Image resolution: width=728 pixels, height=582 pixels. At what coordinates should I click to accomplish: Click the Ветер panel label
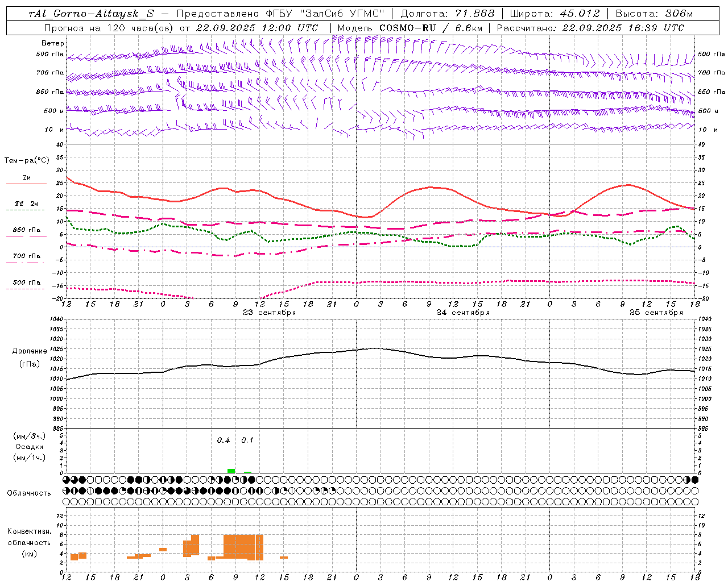click(x=53, y=43)
